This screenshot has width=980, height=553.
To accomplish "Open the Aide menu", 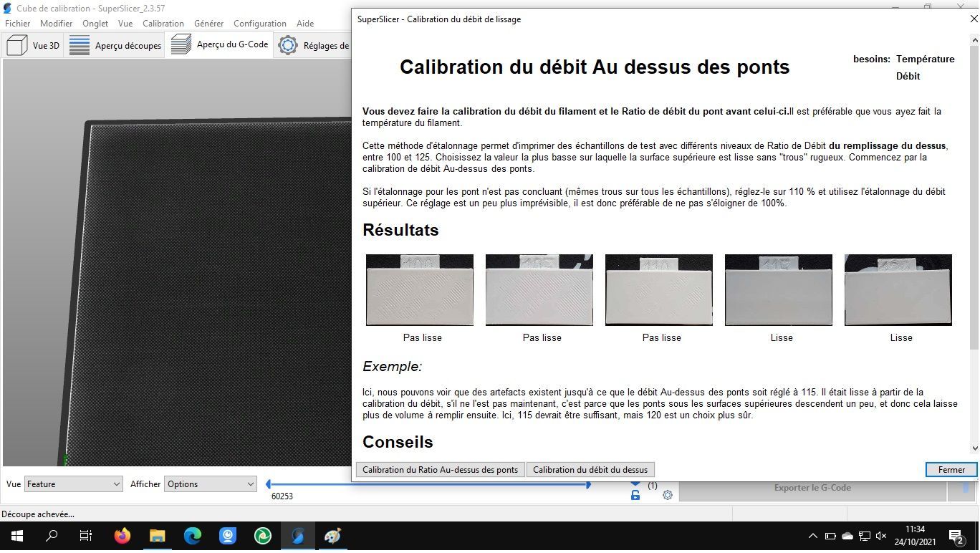I will 305,23.
